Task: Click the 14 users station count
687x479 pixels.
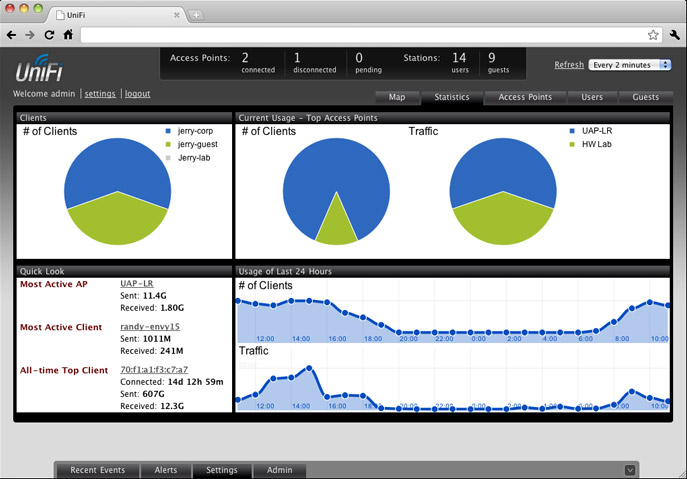Action: (459, 58)
